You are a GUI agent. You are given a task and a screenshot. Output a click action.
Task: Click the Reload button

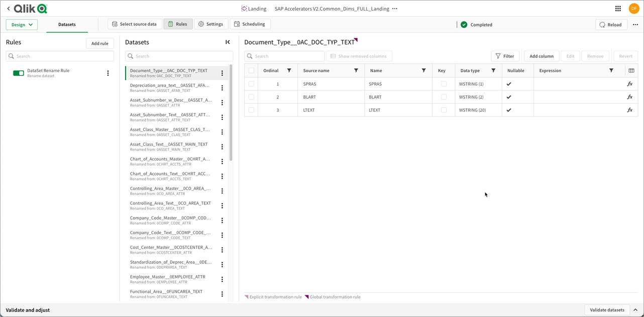[x=611, y=25]
